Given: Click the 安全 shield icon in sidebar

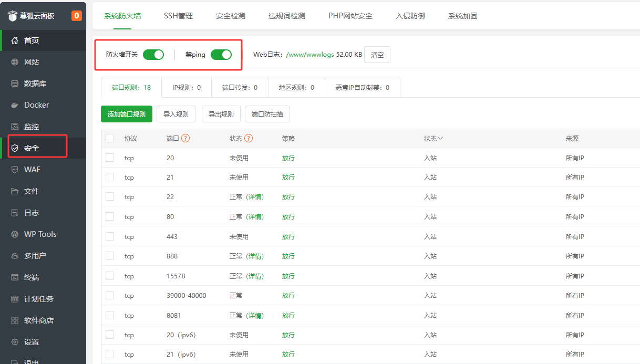Looking at the screenshot, I should (15, 148).
